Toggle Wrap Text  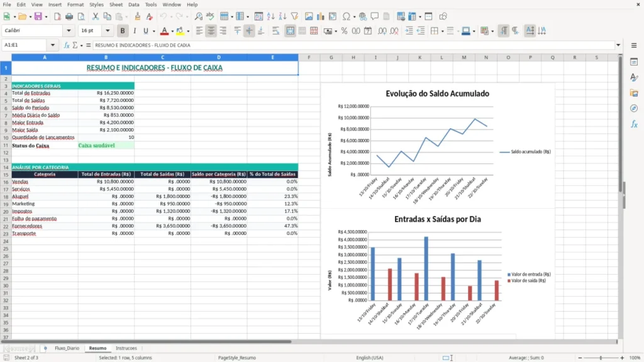point(275,31)
